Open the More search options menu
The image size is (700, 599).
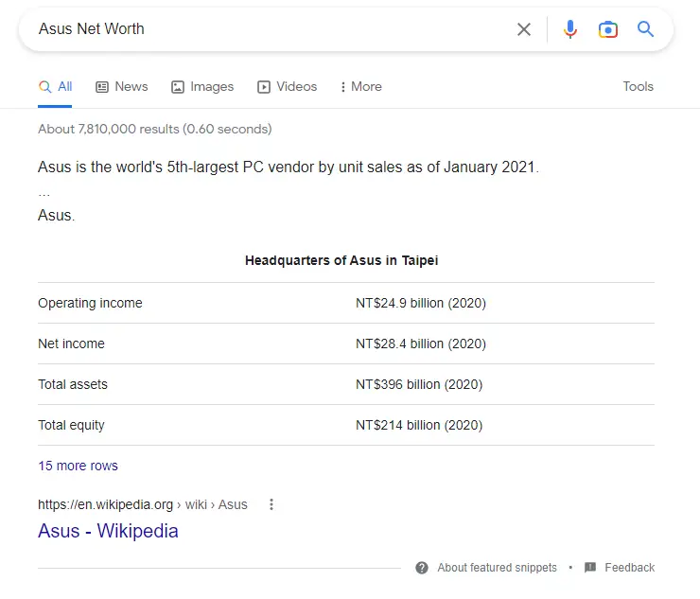click(x=360, y=87)
